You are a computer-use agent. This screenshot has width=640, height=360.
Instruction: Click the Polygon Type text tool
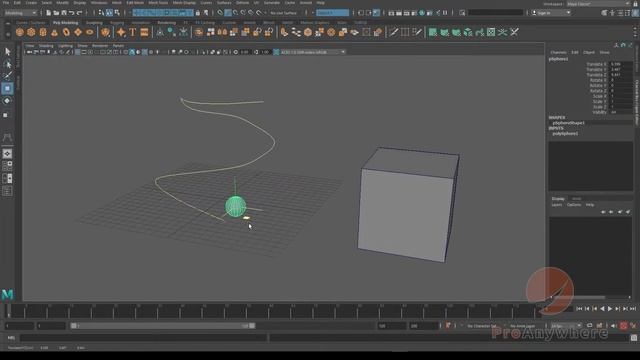[133, 32]
